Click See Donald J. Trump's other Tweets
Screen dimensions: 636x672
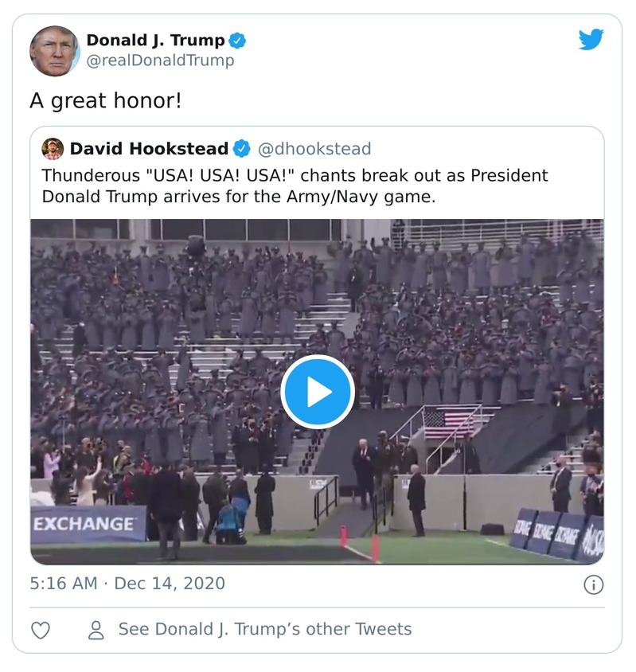[x=264, y=628]
